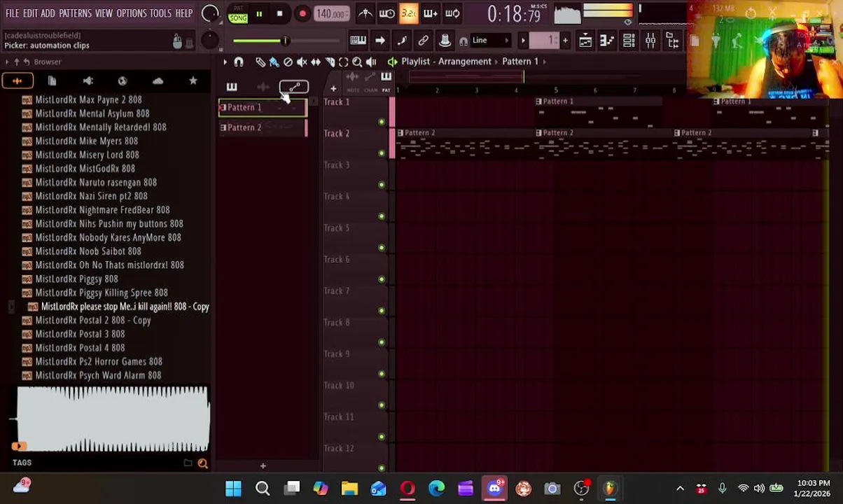Open the Pattern 1 breadcrumb selector
Image resolution: width=843 pixels, height=504 pixels.
pyautogui.click(x=520, y=62)
